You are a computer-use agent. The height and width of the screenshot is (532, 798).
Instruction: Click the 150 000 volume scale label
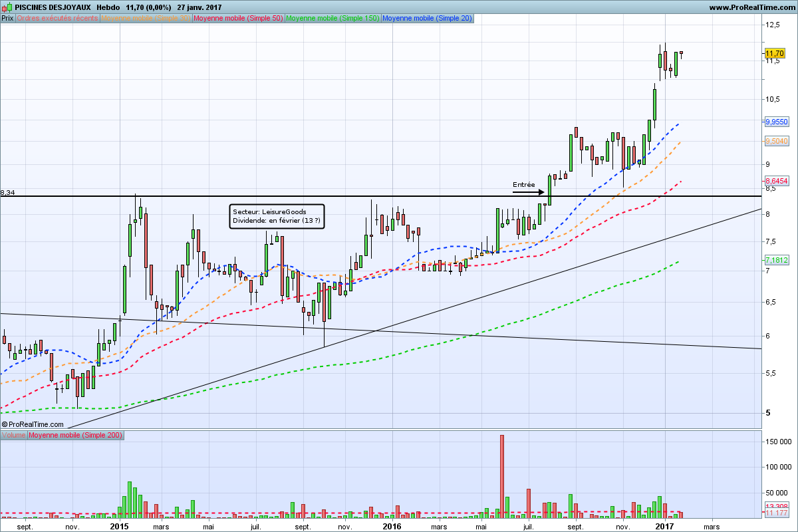[x=778, y=442]
